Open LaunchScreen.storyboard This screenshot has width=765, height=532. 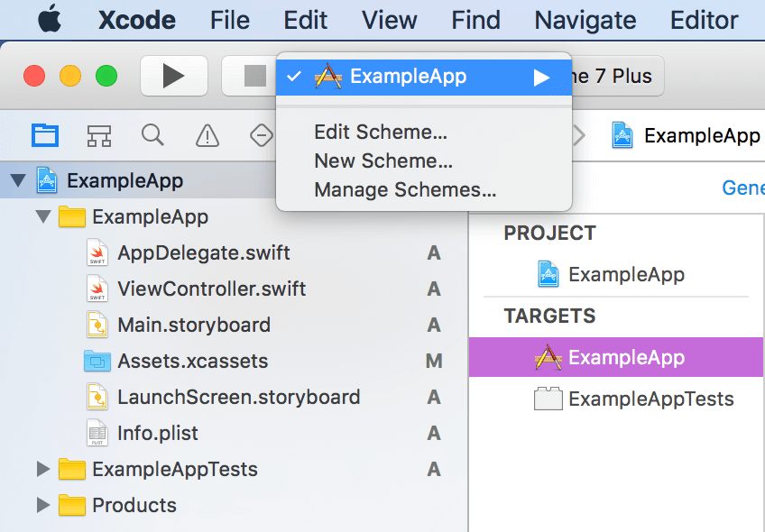click(239, 397)
